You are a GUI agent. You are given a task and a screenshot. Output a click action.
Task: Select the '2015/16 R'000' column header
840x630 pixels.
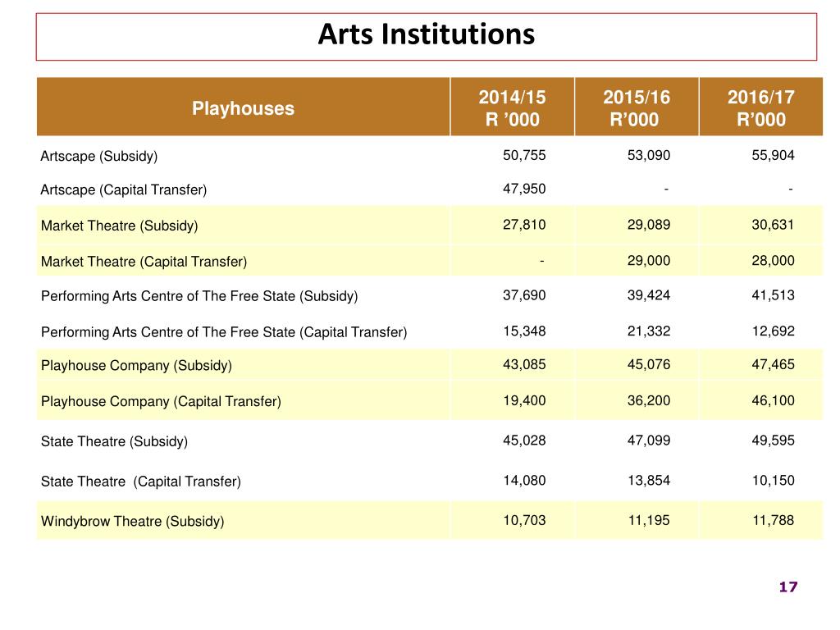pos(637,108)
